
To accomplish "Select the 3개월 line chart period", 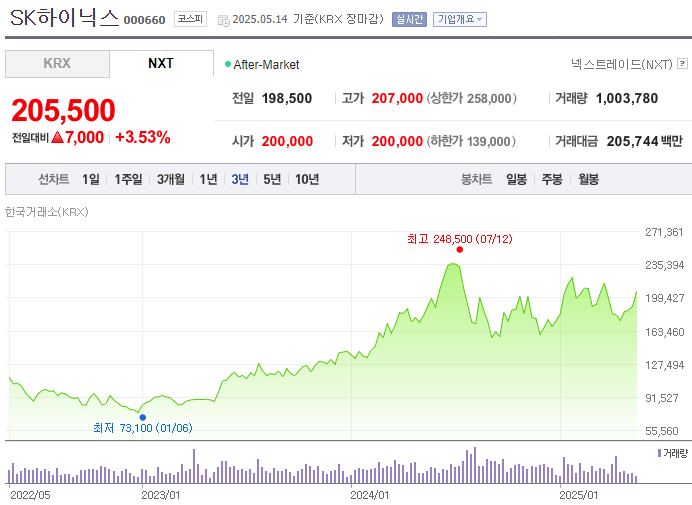I will (x=171, y=179).
